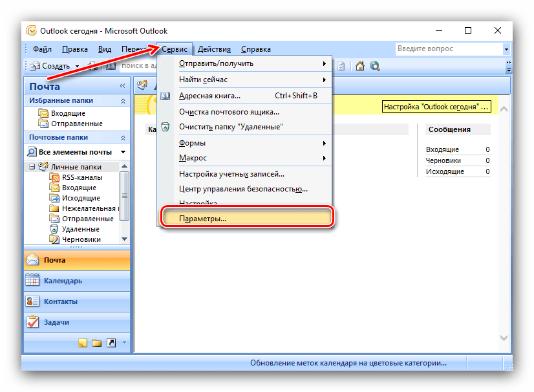Click the Настройка "Outlook сегодня" button
Viewport: 534px width, 392px height.
436,107
